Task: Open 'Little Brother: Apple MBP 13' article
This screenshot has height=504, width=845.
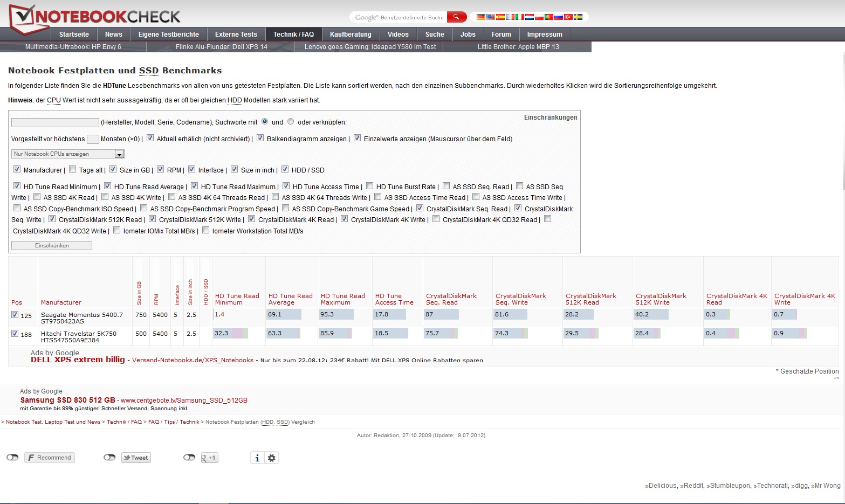Action: tap(518, 47)
